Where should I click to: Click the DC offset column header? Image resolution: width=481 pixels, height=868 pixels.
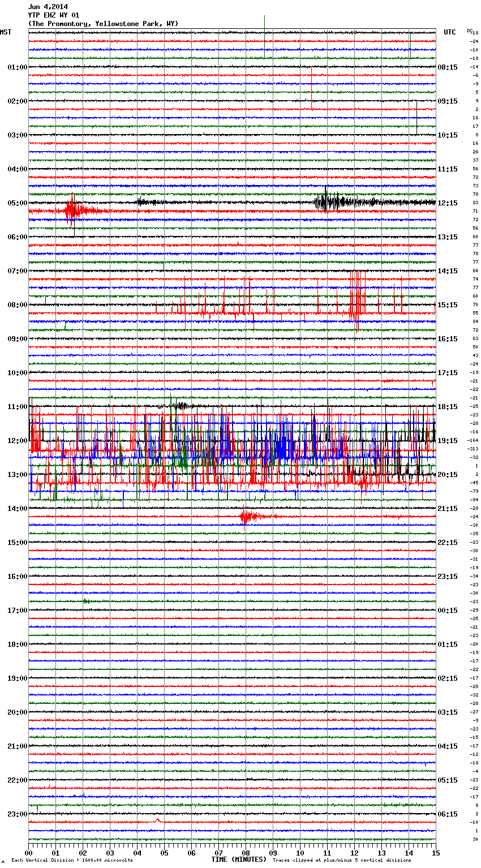pos(469,31)
